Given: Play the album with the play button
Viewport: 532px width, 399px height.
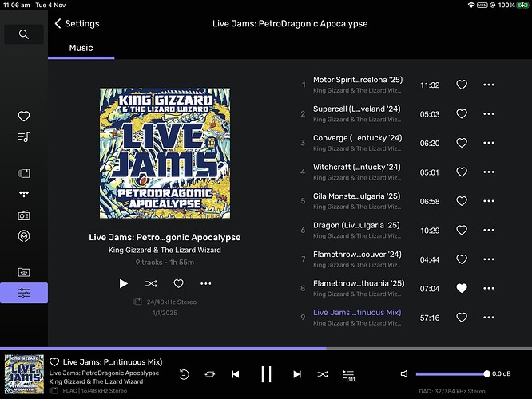Looking at the screenshot, I should point(124,283).
